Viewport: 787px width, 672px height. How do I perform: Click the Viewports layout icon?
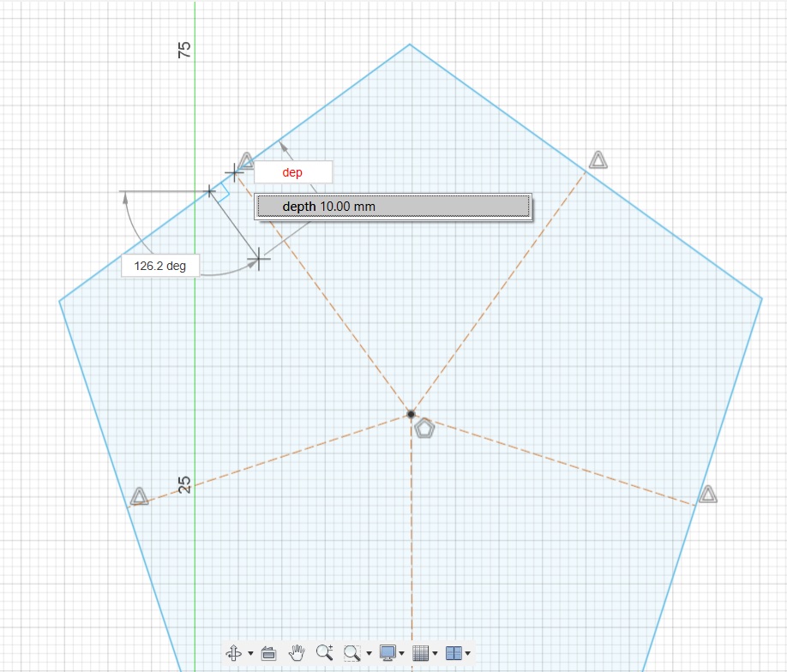(454, 653)
